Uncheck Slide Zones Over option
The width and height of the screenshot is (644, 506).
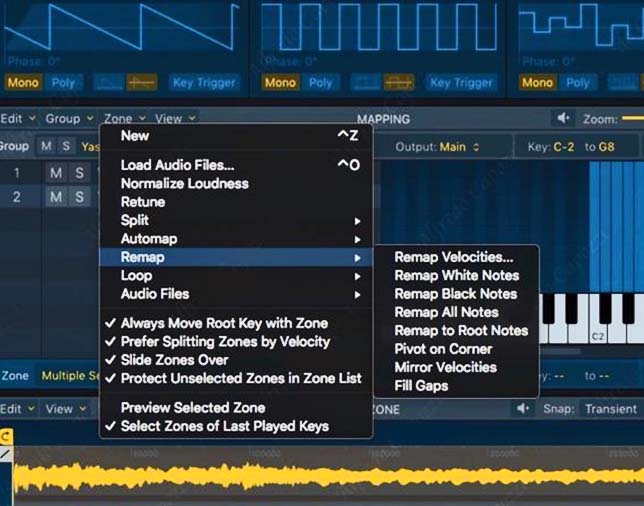pyautogui.click(x=174, y=360)
